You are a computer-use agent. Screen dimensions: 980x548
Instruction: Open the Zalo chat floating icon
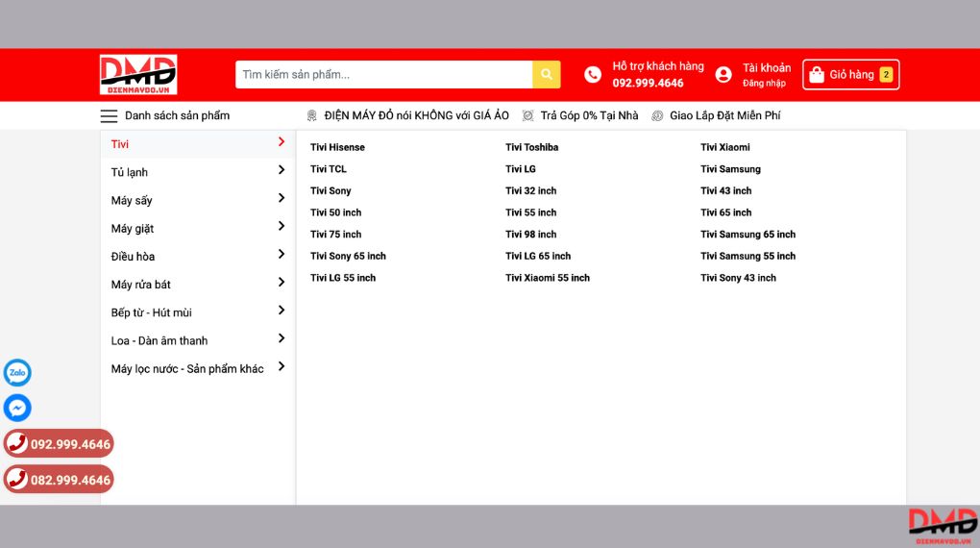[17, 372]
